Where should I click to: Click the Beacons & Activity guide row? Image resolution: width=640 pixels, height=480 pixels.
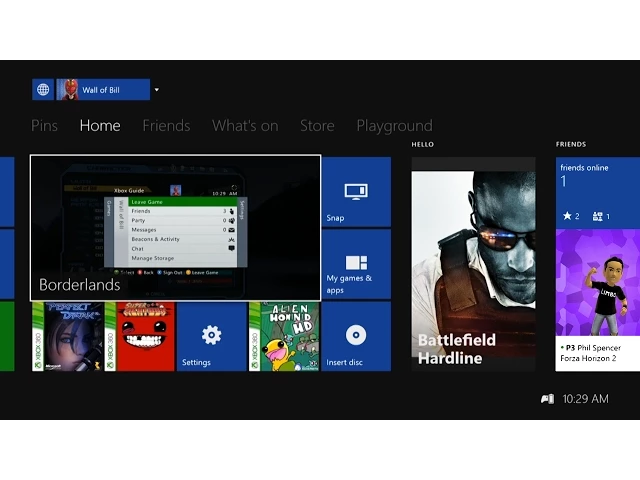[x=182, y=239]
